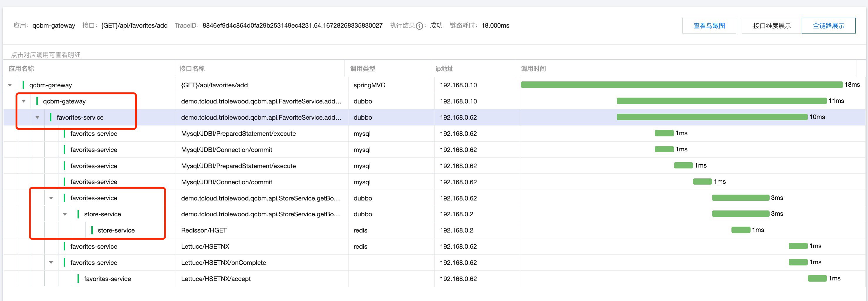The height and width of the screenshot is (301, 868).
Task: Collapse favorites-service Lettuce/HSETNX/onComplete row
Action: (x=51, y=262)
